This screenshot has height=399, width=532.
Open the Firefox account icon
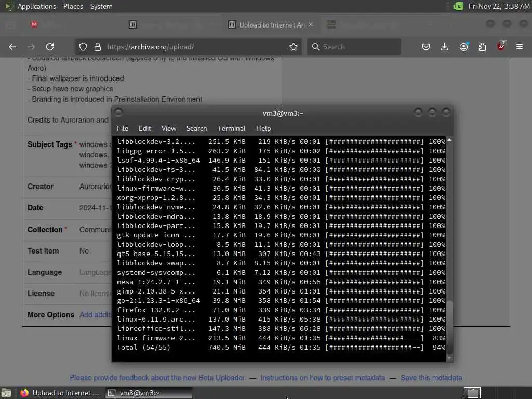pos(464,47)
